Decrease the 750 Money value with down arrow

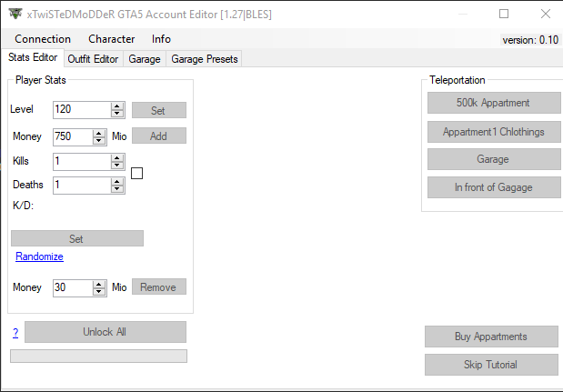tap(99, 141)
